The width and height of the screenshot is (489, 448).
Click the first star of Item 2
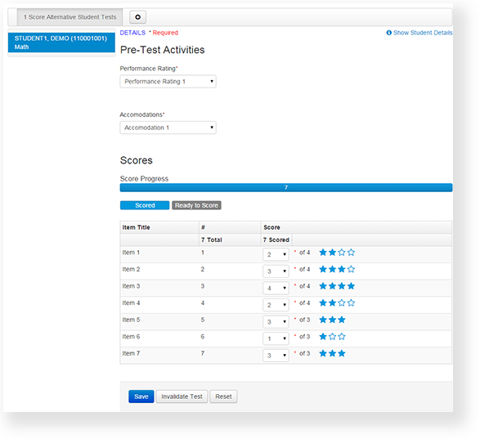pos(323,269)
